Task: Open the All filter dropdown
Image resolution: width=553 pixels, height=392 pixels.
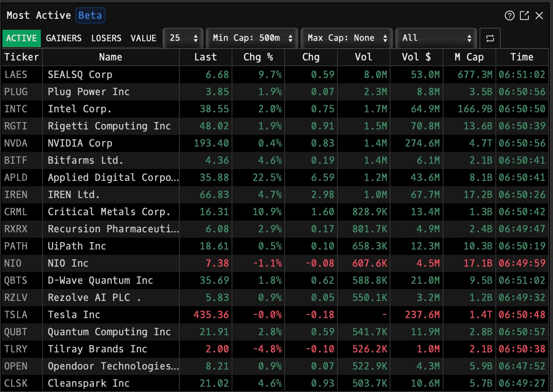Action: (x=436, y=38)
